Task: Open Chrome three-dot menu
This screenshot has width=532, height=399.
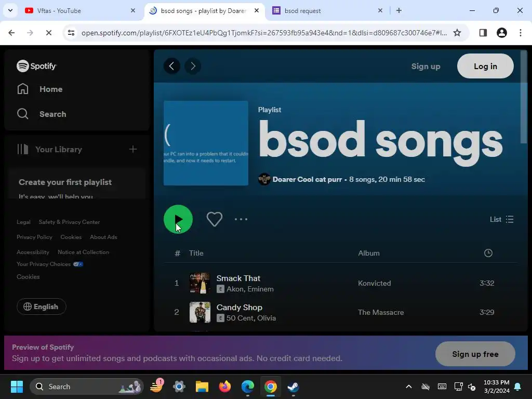Action: pos(521,33)
